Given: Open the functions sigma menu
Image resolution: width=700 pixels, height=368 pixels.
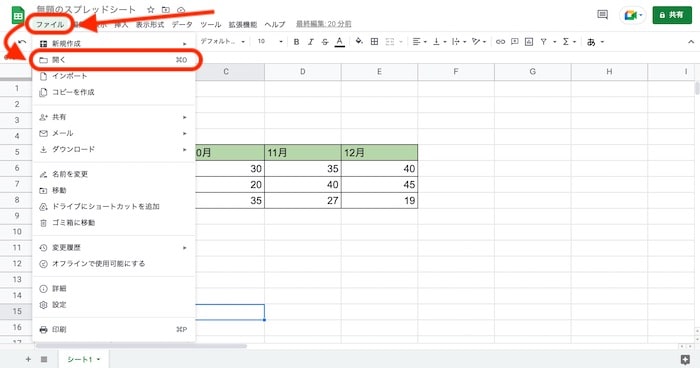Looking at the screenshot, I should point(569,42).
